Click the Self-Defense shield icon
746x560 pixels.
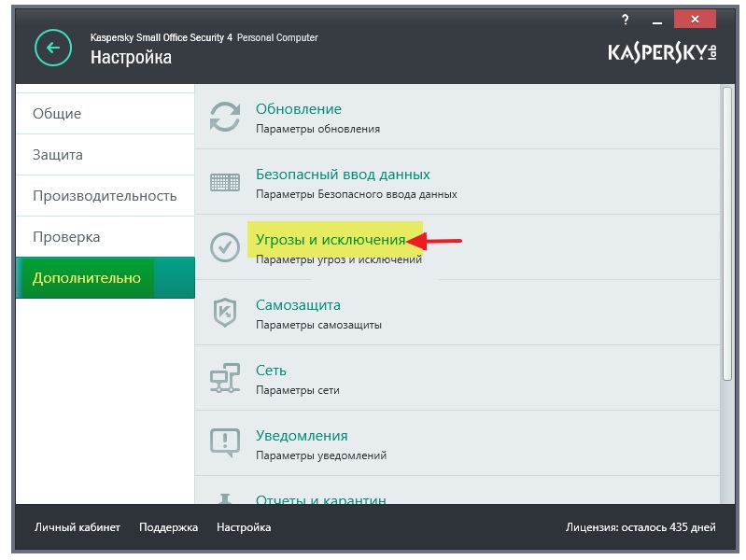pyautogui.click(x=225, y=313)
